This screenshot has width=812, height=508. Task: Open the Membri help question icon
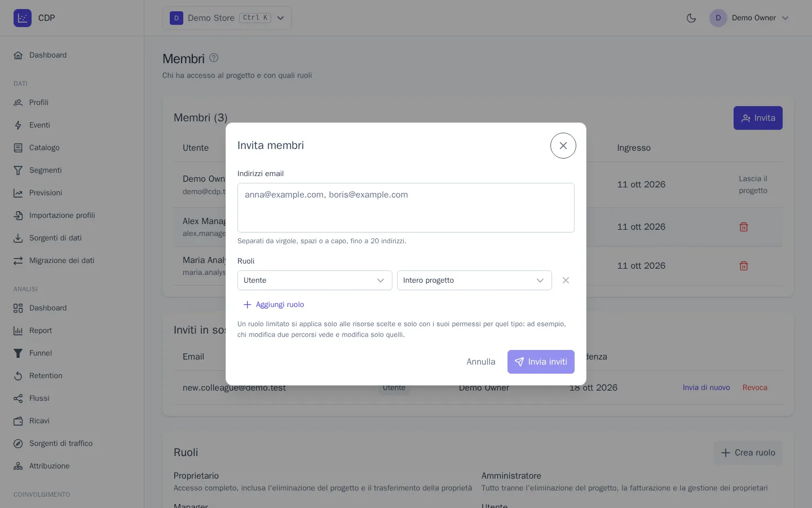[x=214, y=58]
